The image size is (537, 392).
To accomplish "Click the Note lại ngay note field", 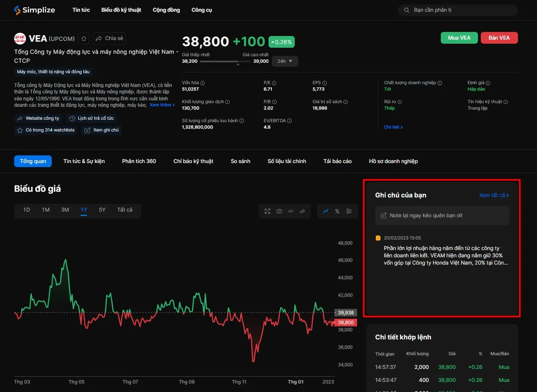I will tap(442, 216).
